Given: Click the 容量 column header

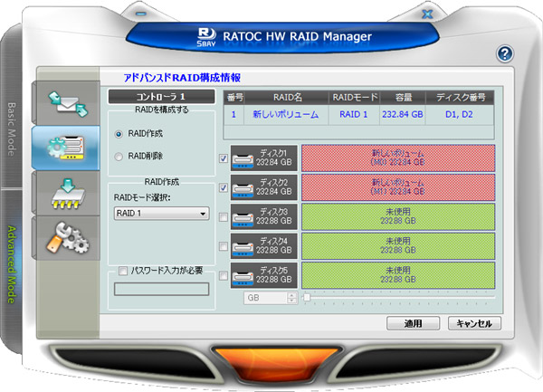Looking at the screenshot, I should click(403, 98).
